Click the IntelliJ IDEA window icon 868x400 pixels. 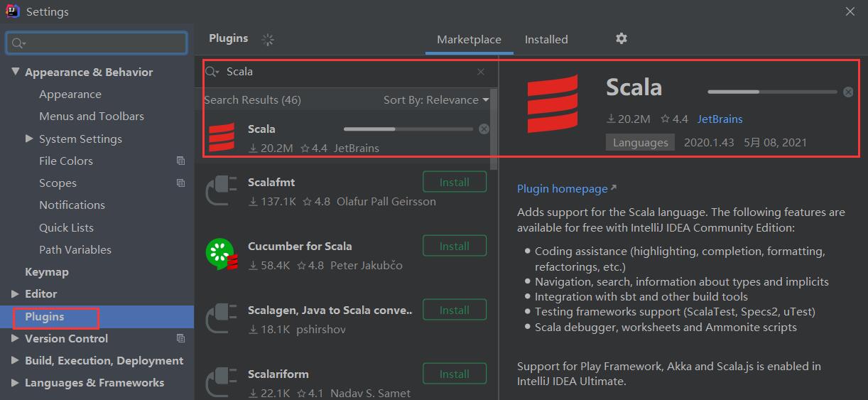click(x=13, y=11)
